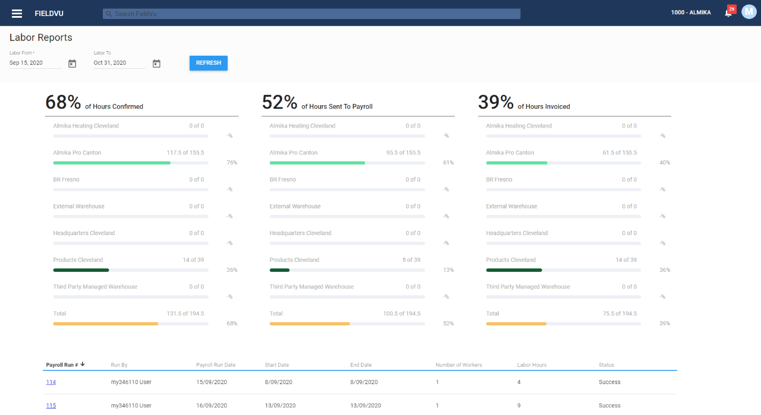Open the notifications bell
The image size is (761, 415).
(x=728, y=13)
